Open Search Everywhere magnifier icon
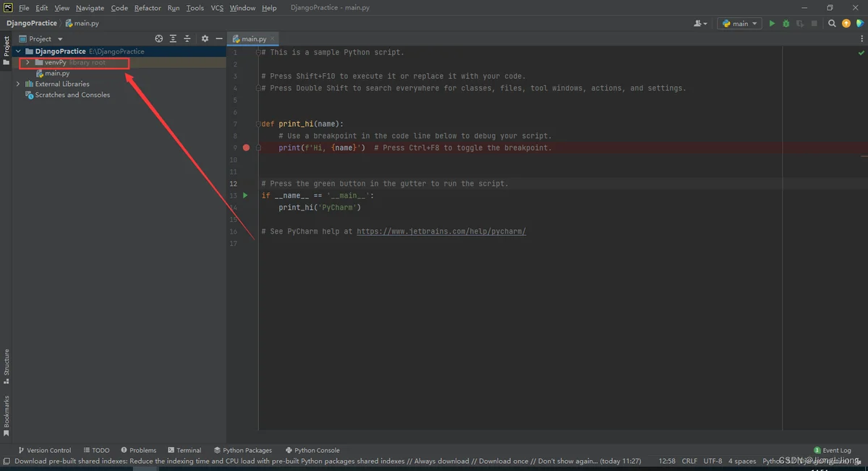This screenshot has height=471, width=868. 832,23
